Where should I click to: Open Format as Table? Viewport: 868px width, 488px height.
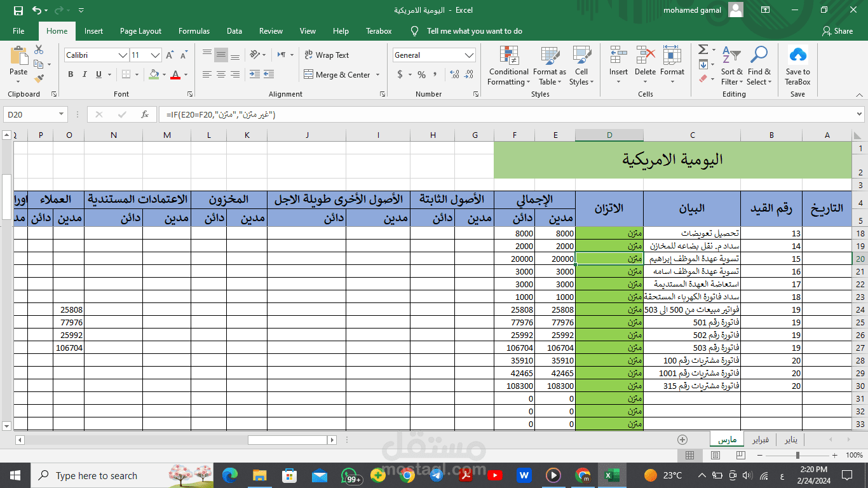[549, 65]
